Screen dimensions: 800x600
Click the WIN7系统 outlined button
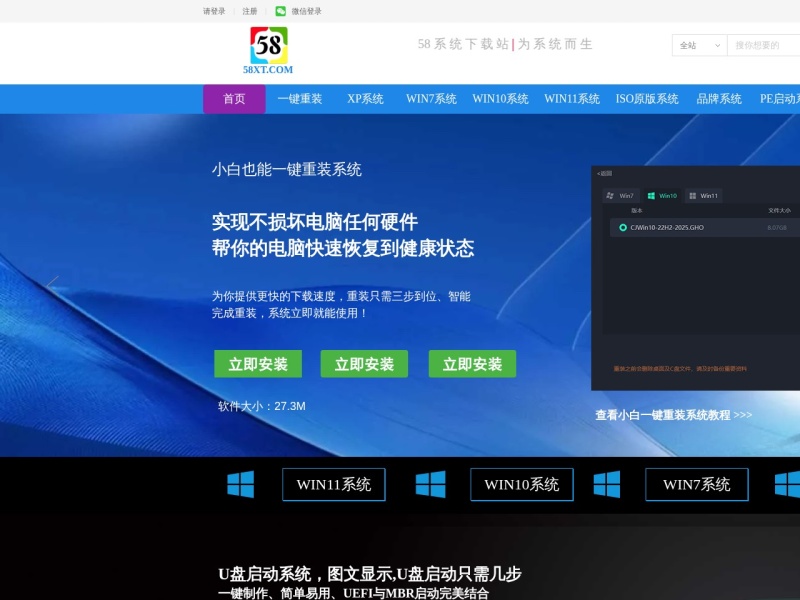point(697,484)
